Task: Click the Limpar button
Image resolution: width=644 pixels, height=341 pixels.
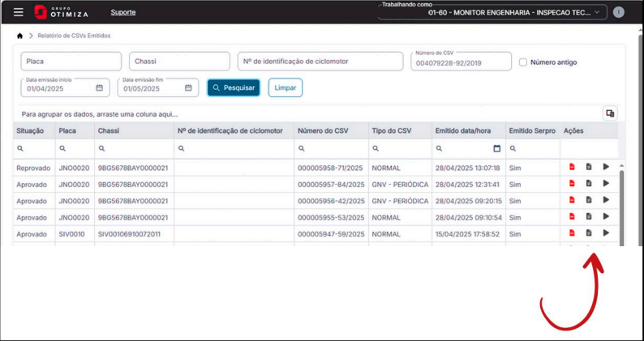Action: [286, 87]
